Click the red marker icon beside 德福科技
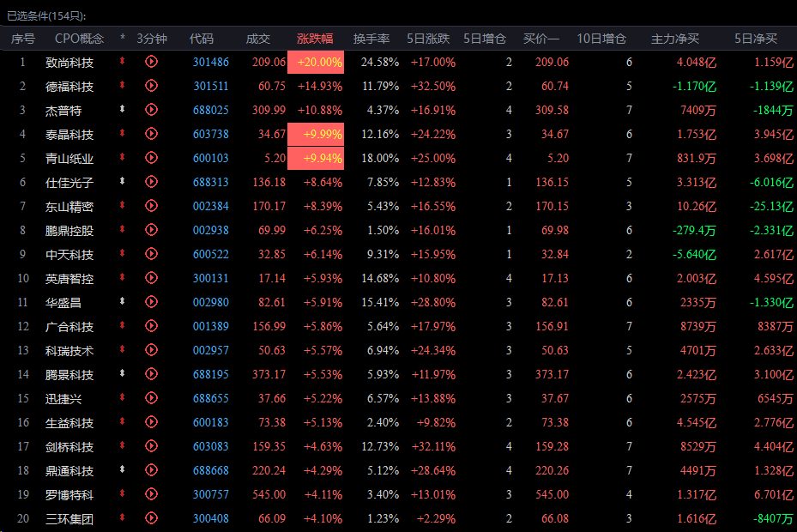Screen dimensions: 797x532 (123, 86)
